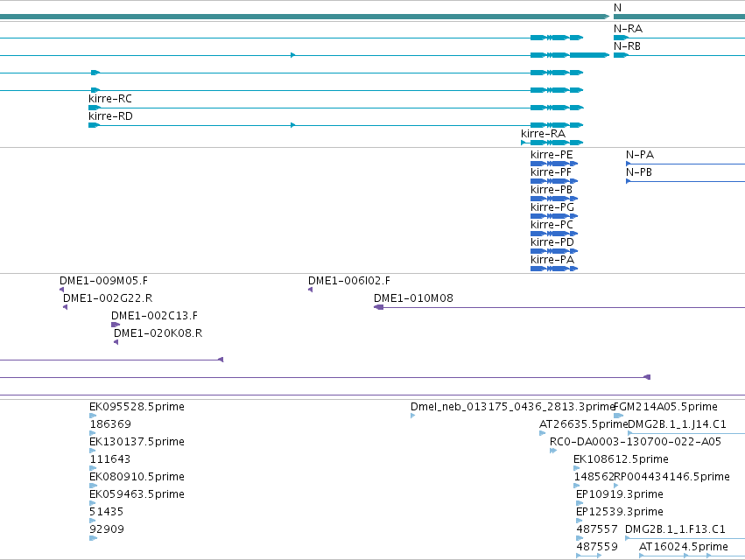Open EST FGM214A05.5prime
745x560 pixels.
[x=665, y=407]
